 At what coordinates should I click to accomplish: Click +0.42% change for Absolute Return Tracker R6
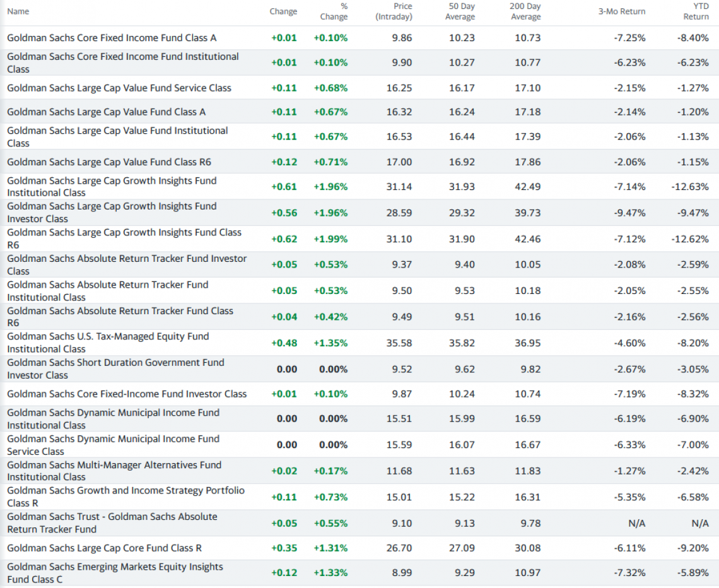coord(330,317)
